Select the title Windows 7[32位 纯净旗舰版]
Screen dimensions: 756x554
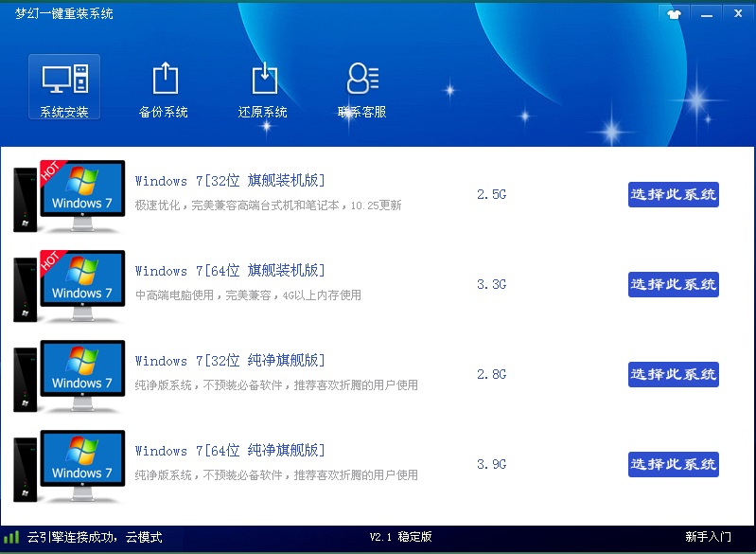coord(231,361)
